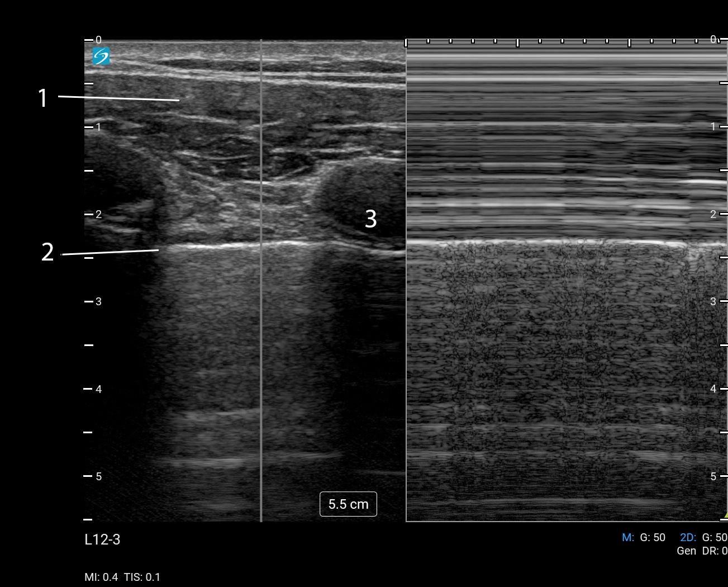
Task: Click the blue M: mode label
Action: [x=628, y=537]
